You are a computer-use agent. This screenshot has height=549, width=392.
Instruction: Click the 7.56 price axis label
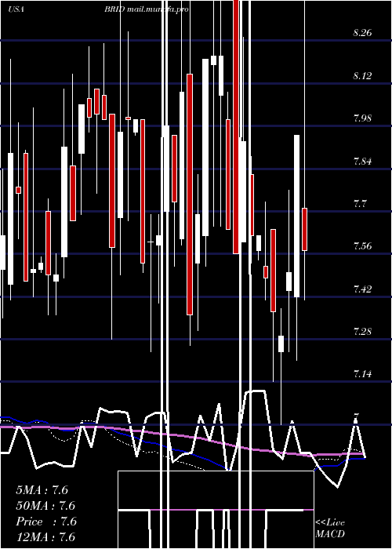tap(362, 246)
